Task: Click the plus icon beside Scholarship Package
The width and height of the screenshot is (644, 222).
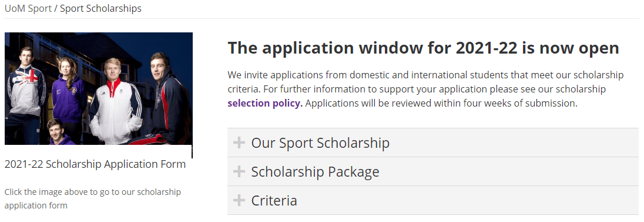Action: pyautogui.click(x=239, y=172)
